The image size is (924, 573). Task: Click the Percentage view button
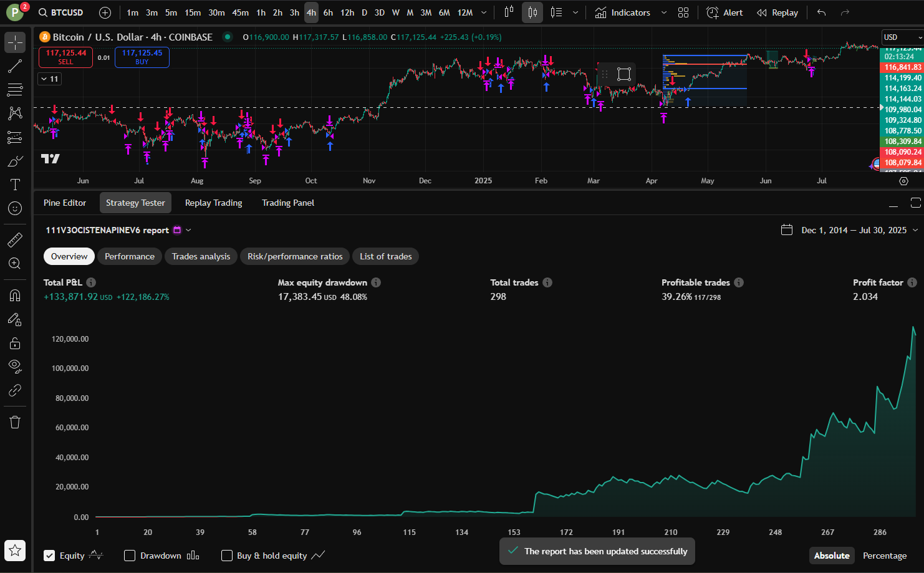pos(884,556)
